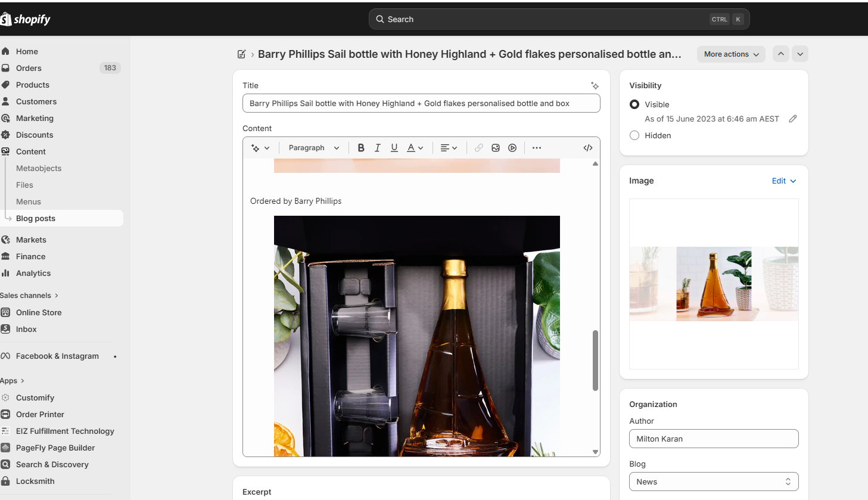
Task: Open the text color picker
Action: tap(415, 148)
